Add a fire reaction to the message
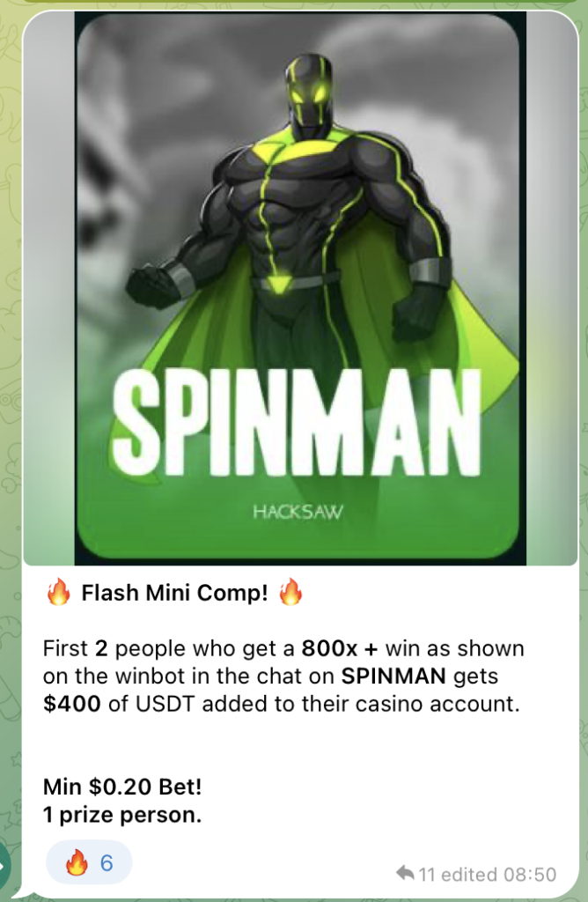 coord(89,863)
